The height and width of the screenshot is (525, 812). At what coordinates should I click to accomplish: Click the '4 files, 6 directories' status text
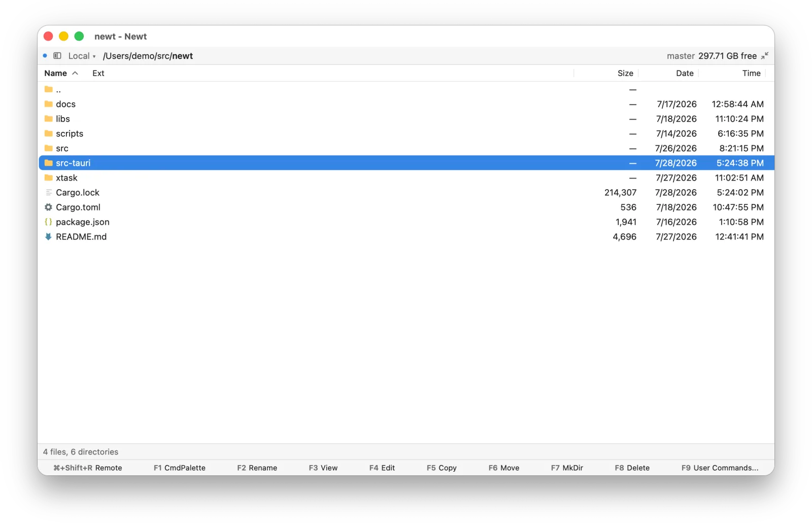[x=81, y=451]
